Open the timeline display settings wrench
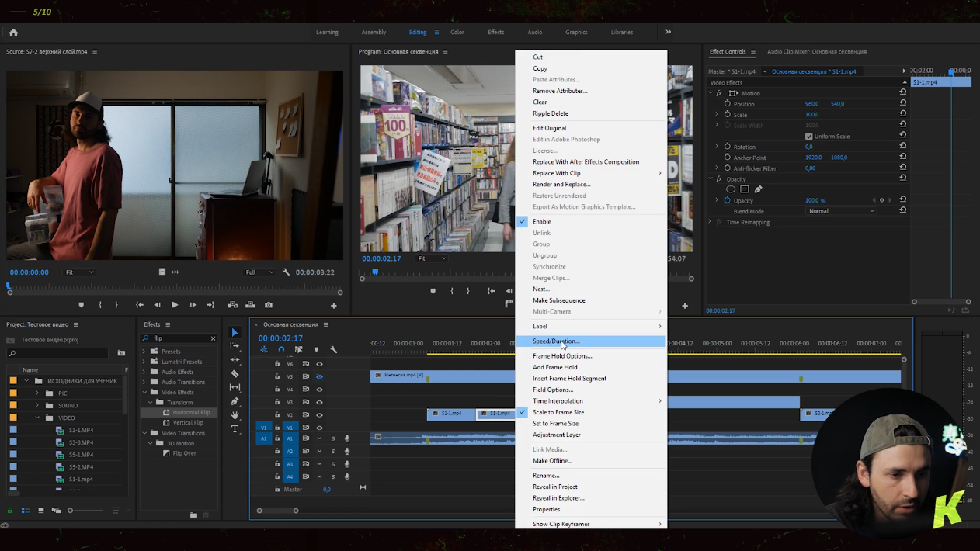The width and height of the screenshot is (980, 551). click(x=334, y=350)
